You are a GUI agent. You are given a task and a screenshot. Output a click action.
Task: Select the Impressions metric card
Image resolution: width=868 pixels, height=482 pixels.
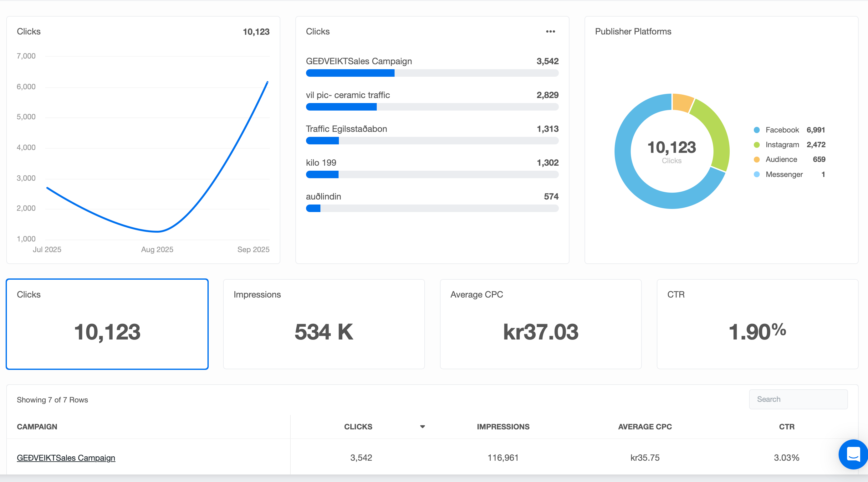point(324,324)
